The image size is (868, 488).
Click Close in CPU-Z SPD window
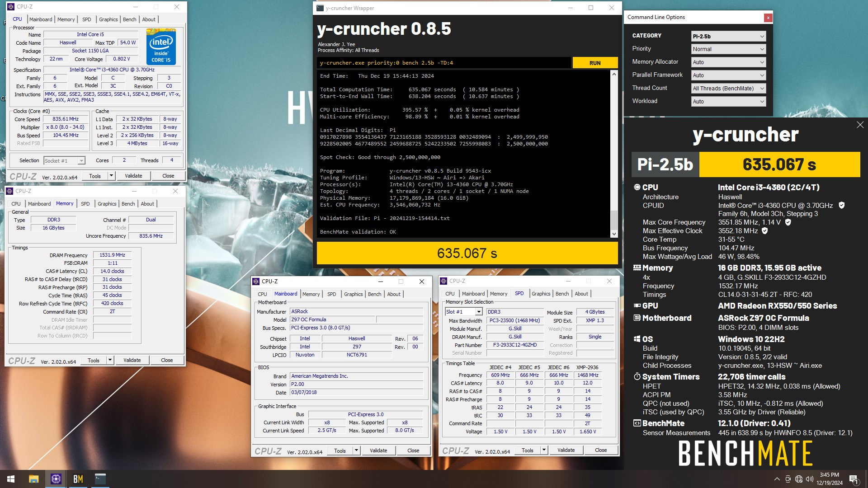tap(601, 450)
